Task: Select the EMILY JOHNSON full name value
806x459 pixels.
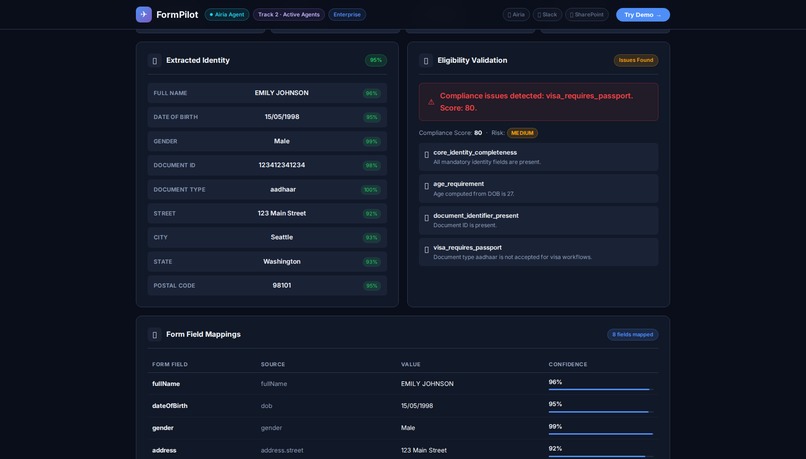Action: (282, 93)
